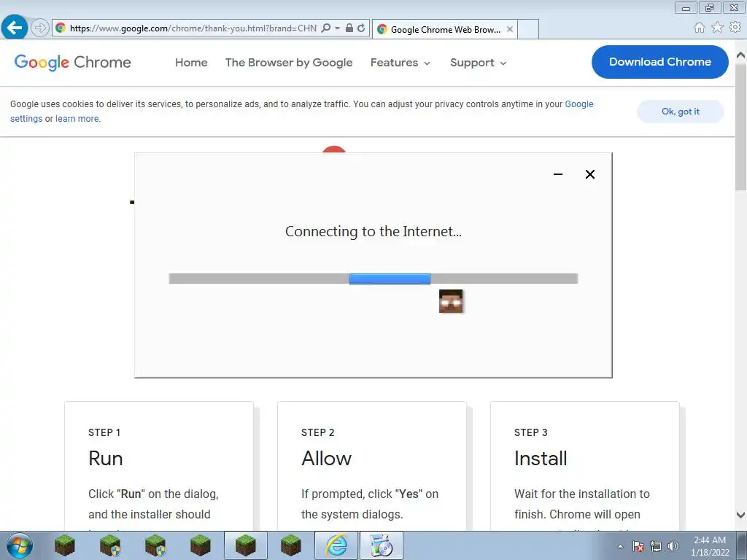Image resolution: width=747 pixels, height=560 pixels.
Task: Show hidden system tray icons
Action: 620,546
